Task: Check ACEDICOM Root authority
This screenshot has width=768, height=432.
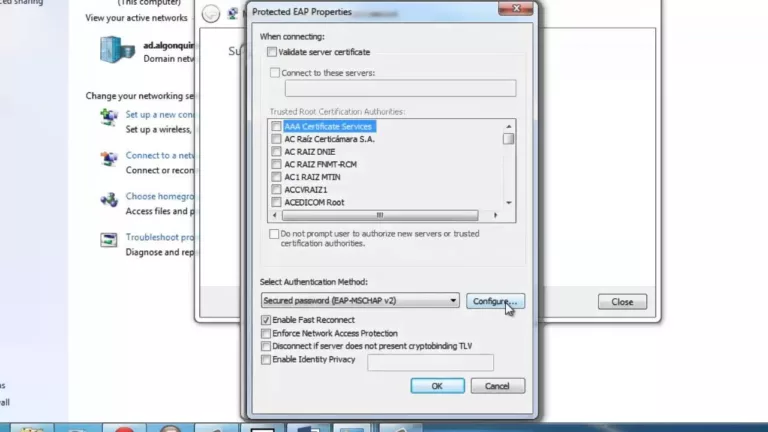Action: coord(276,202)
